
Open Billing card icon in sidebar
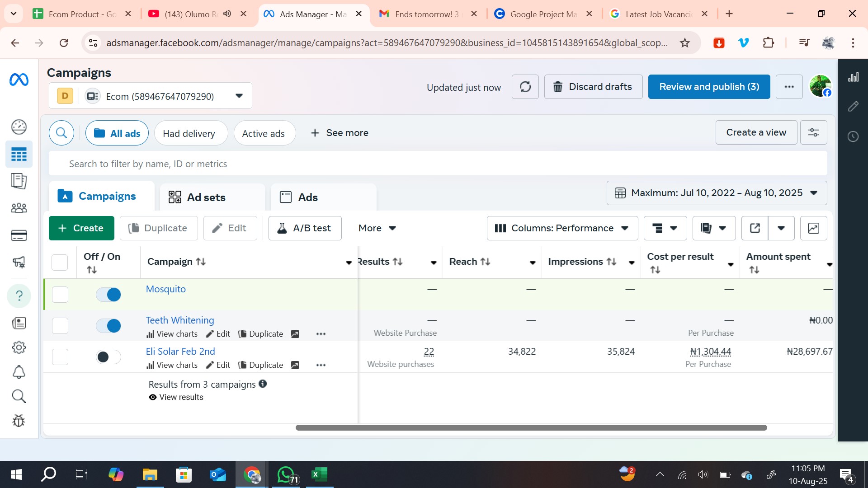19,235
